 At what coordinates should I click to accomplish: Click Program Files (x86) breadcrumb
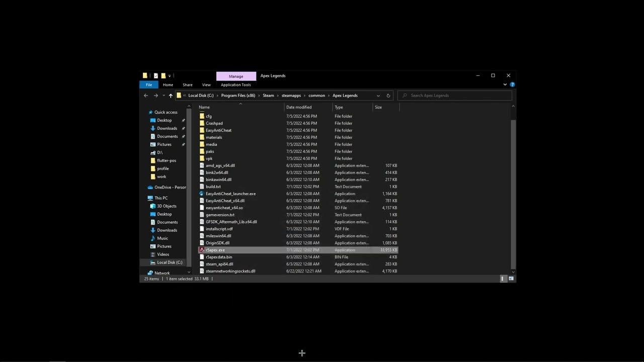[x=238, y=96]
